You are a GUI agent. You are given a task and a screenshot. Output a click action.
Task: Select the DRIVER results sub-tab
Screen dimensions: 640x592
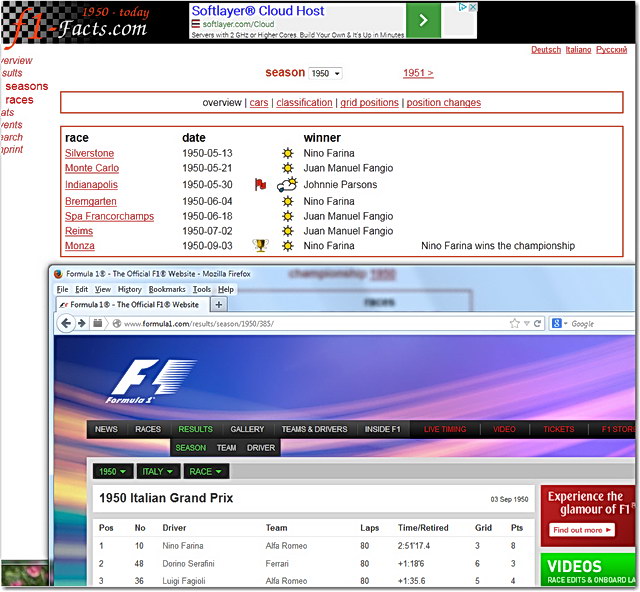261,448
